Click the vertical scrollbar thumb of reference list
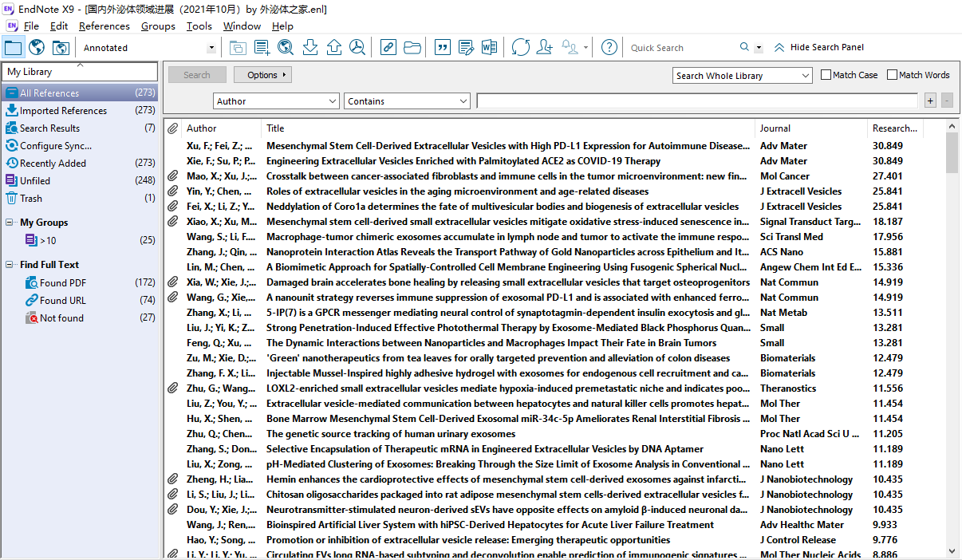The image size is (962, 560). [x=952, y=152]
